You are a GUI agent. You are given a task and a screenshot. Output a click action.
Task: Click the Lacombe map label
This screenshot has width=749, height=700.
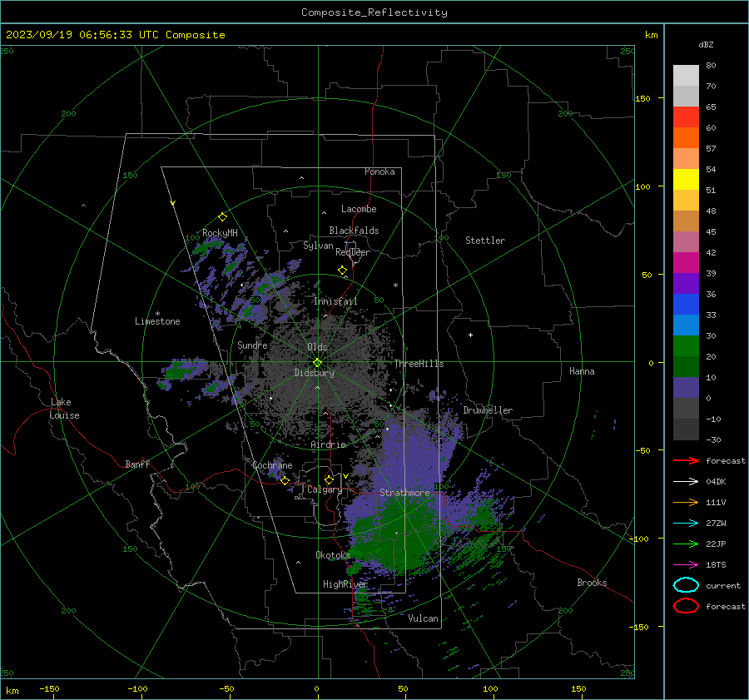pyautogui.click(x=359, y=209)
